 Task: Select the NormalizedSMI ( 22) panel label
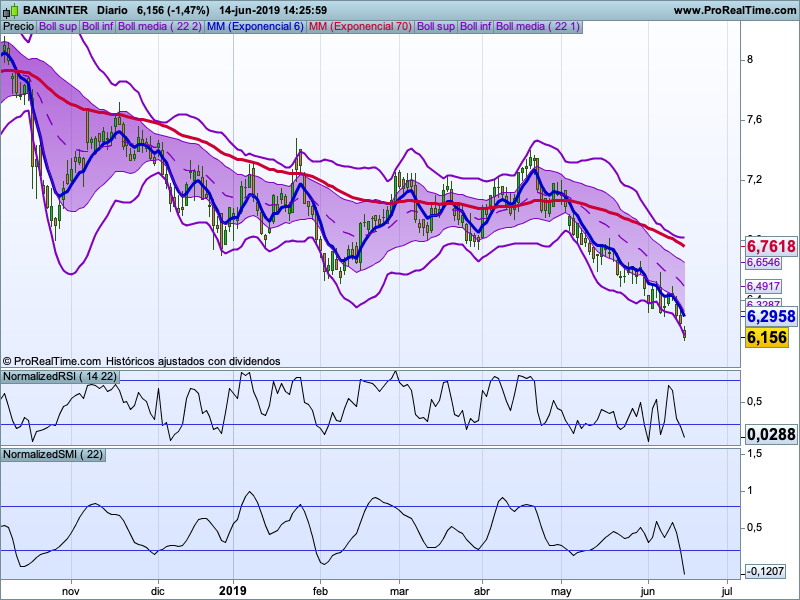53,454
